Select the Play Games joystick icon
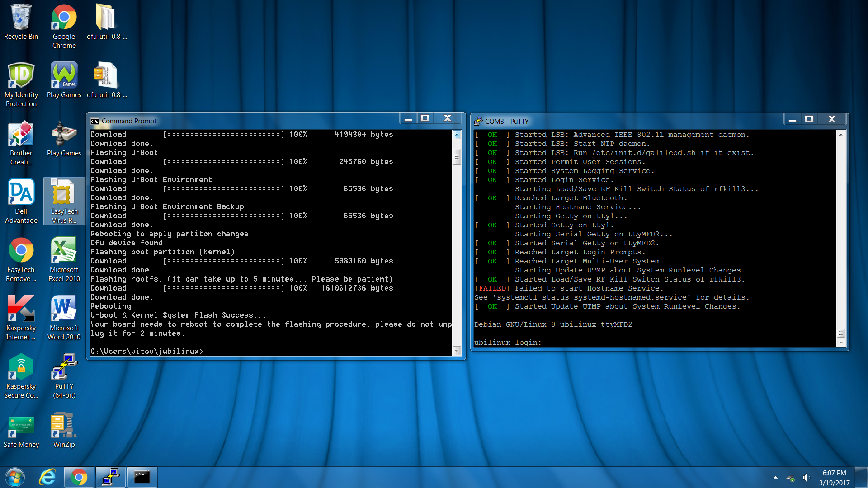This screenshot has height=488, width=868. (x=64, y=139)
